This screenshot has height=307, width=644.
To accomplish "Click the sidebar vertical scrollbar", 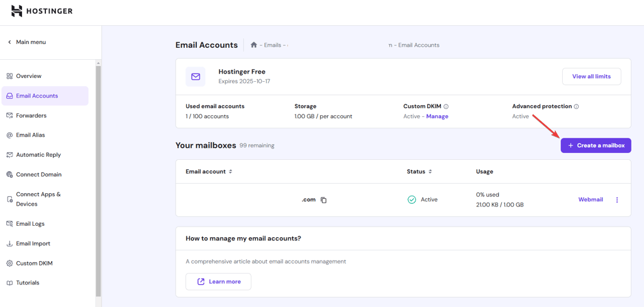I will tap(98, 181).
